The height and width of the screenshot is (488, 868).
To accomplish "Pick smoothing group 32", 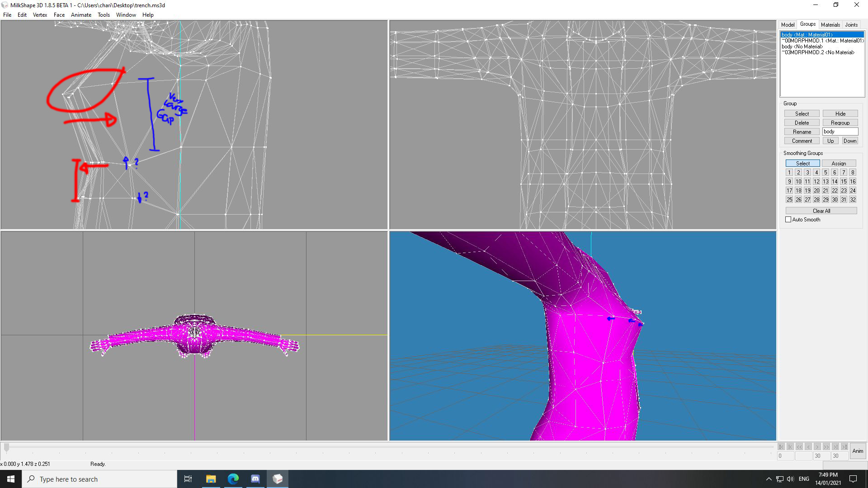I will 853,200.
